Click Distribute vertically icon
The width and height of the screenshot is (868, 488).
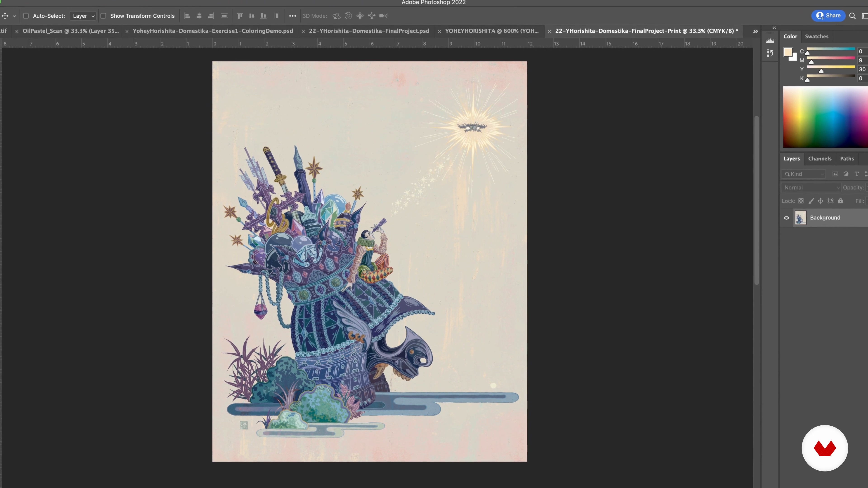click(x=224, y=16)
